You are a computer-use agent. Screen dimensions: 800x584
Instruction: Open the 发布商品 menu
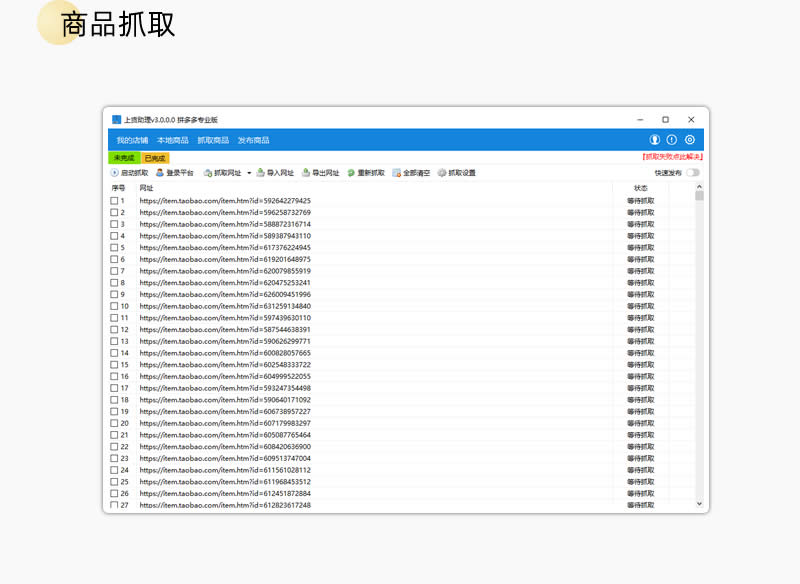253,140
